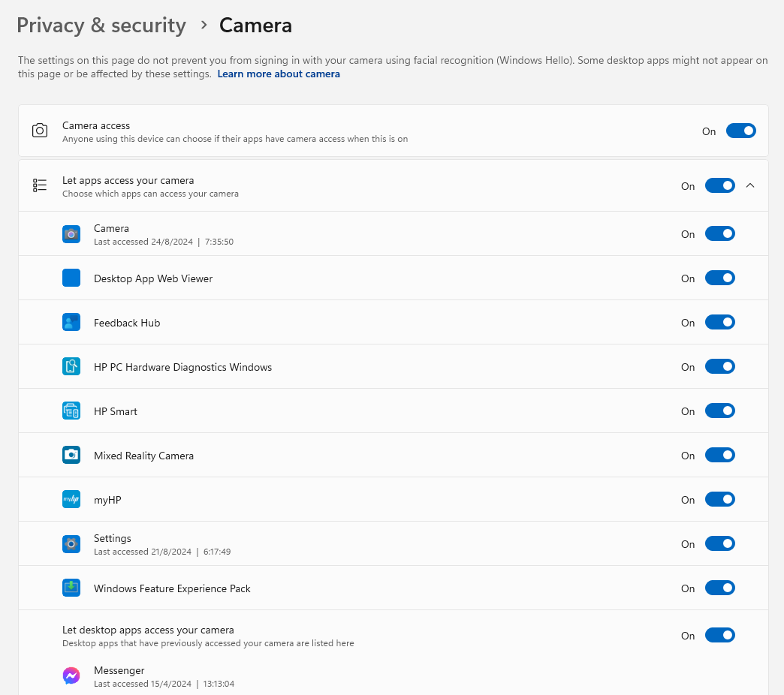This screenshot has height=695, width=784.
Task: Click the Camera breadcrumb page title
Action: click(x=255, y=26)
